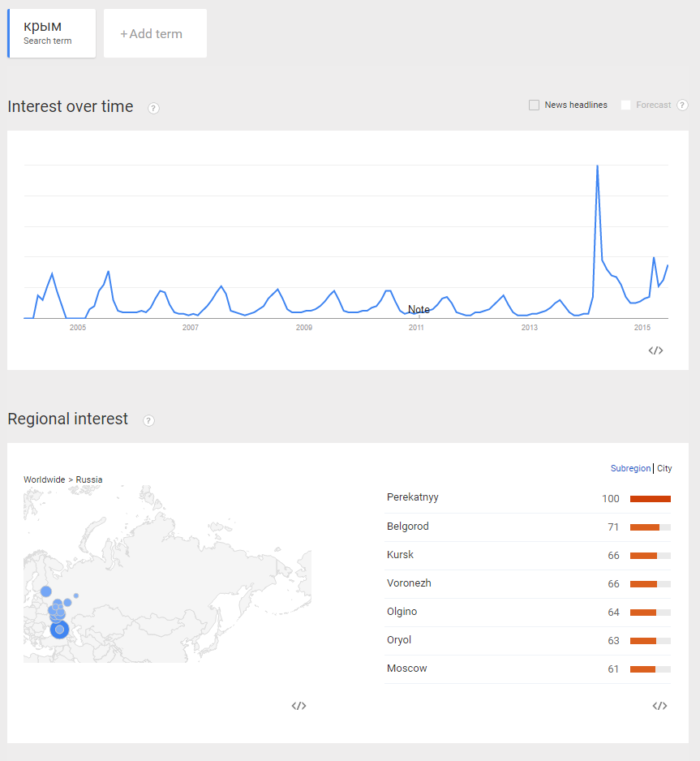Switch regional list to City view

[x=664, y=468]
